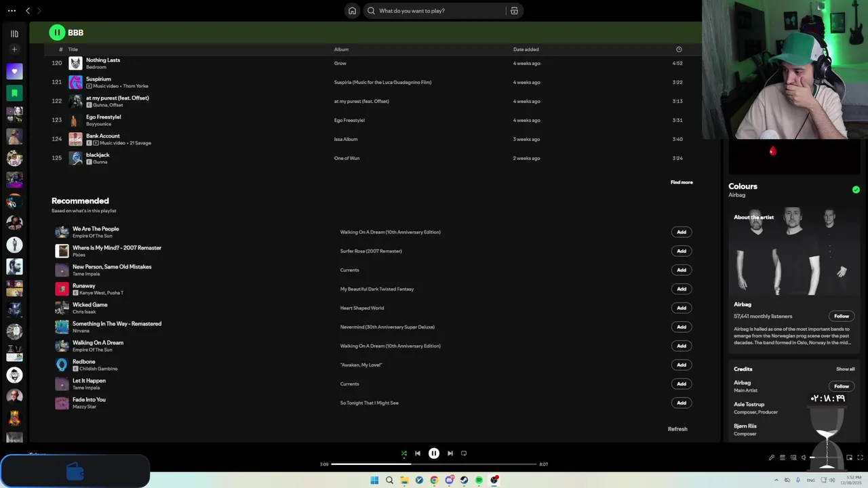
Task: Open the About the artist Airbag photo
Action: coord(793,251)
